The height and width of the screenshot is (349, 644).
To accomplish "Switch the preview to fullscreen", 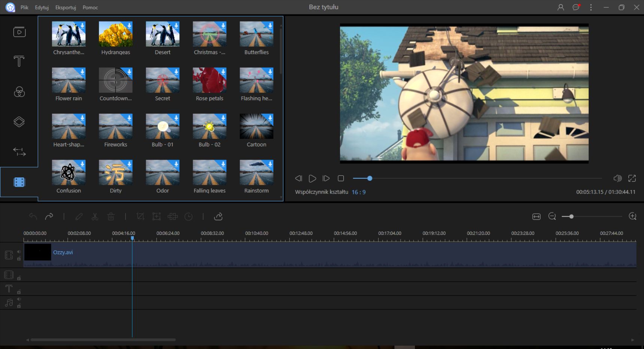I will [x=632, y=178].
